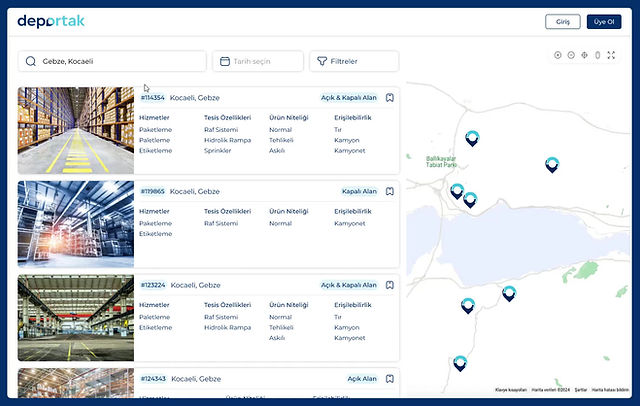Open the Tarih seçin date picker
Screen dimensions: 640x406
[x=258, y=61]
